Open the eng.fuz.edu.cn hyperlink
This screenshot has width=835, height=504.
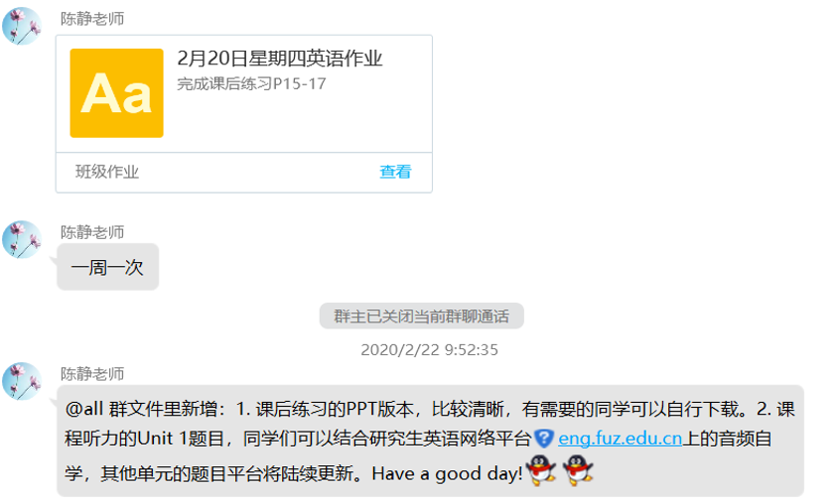[x=620, y=439]
